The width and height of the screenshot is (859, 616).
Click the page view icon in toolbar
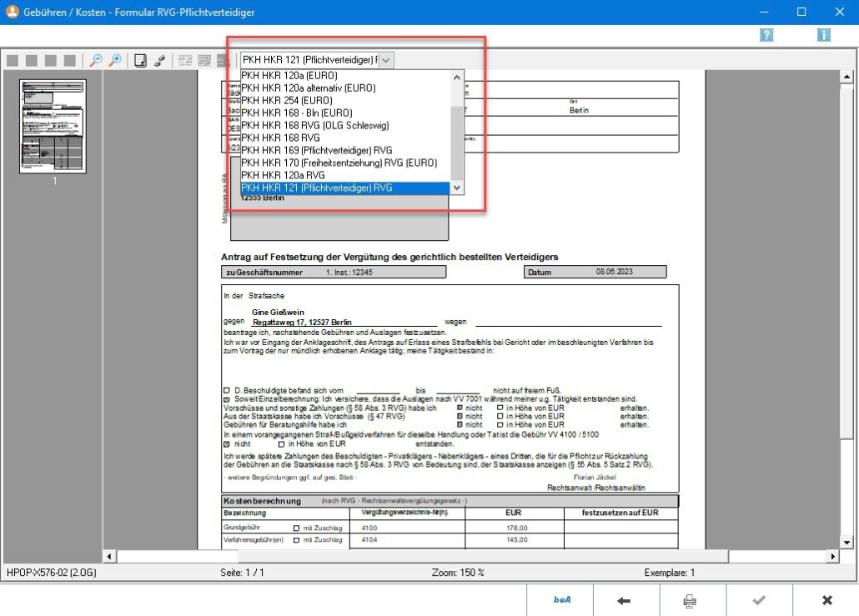pos(140,60)
